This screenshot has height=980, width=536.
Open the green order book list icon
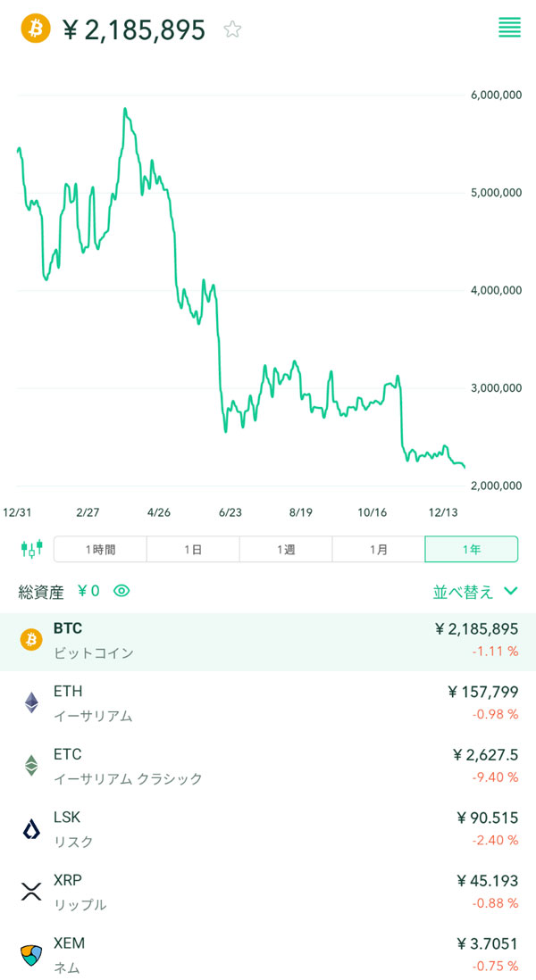[x=509, y=28]
